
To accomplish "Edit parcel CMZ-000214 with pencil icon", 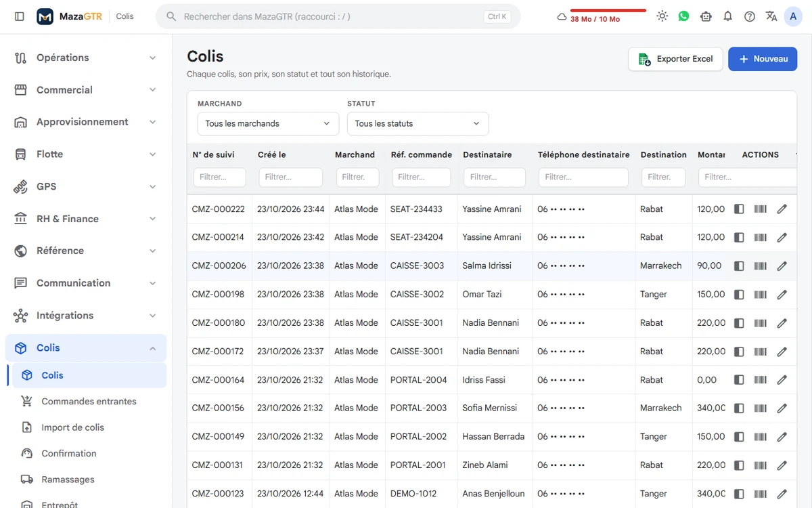I will (x=782, y=237).
